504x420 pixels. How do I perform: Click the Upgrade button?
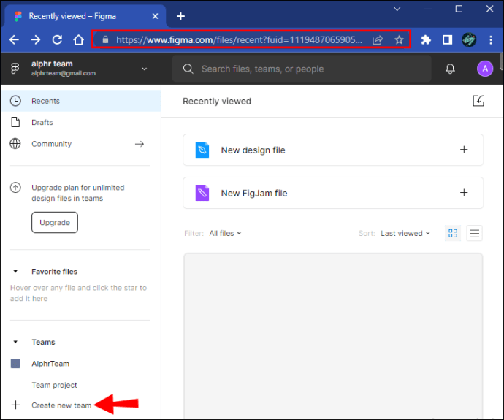(x=55, y=223)
